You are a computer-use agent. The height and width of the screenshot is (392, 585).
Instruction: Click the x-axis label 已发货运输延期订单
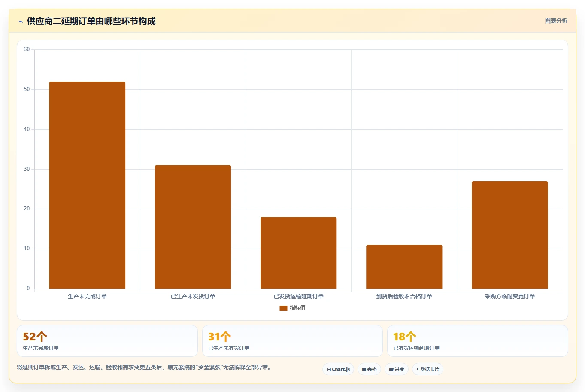coord(298,296)
